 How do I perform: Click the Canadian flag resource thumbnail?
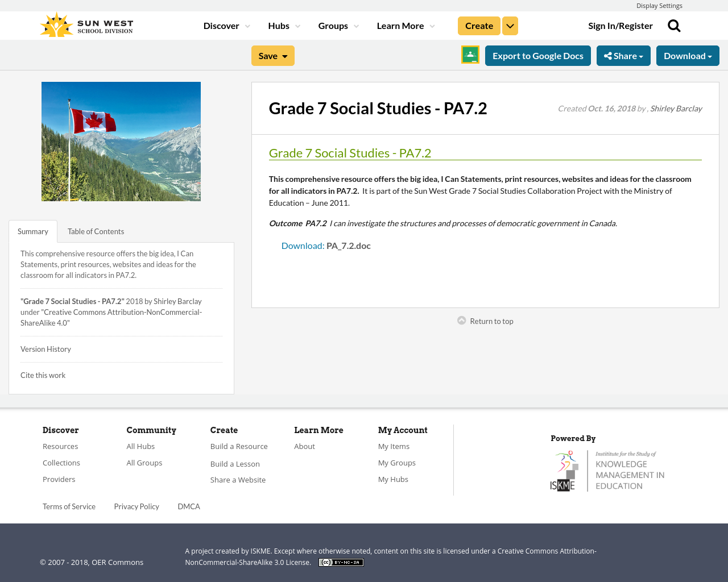tap(121, 141)
